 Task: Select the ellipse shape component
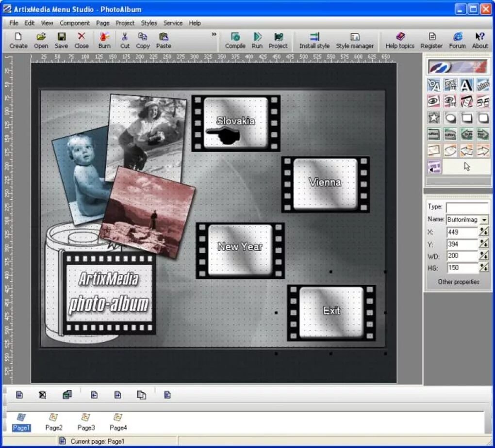[x=450, y=118]
